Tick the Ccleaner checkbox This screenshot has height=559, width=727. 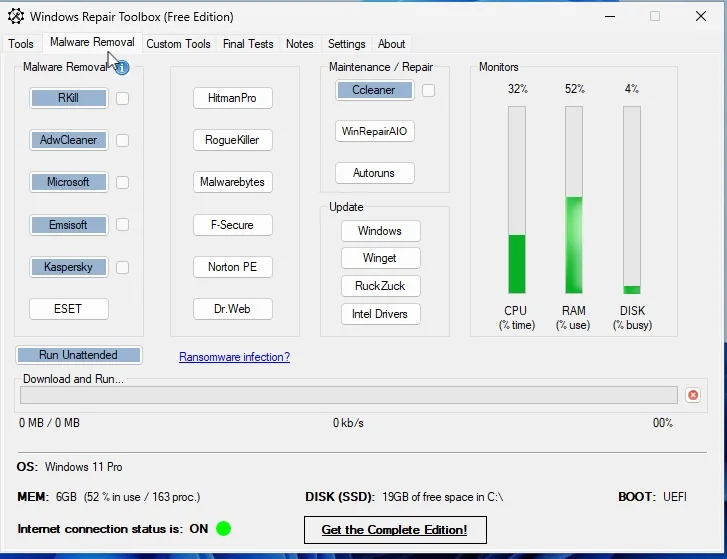(428, 90)
